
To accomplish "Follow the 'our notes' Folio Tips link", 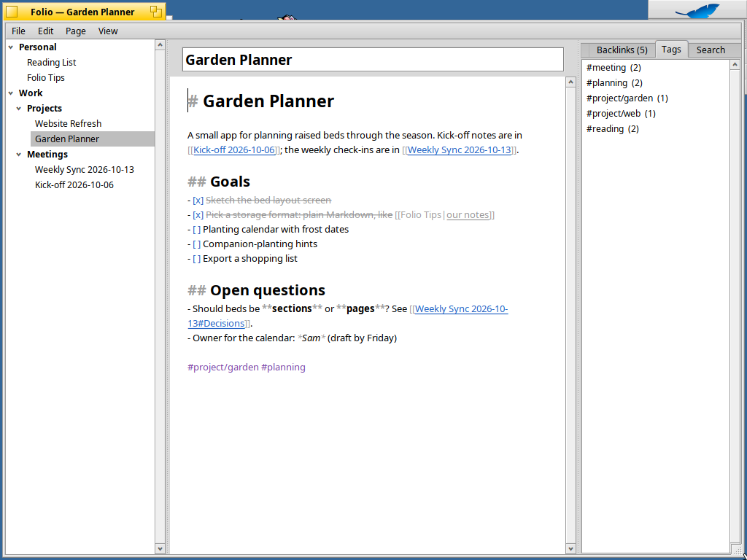I will (x=468, y=215).
